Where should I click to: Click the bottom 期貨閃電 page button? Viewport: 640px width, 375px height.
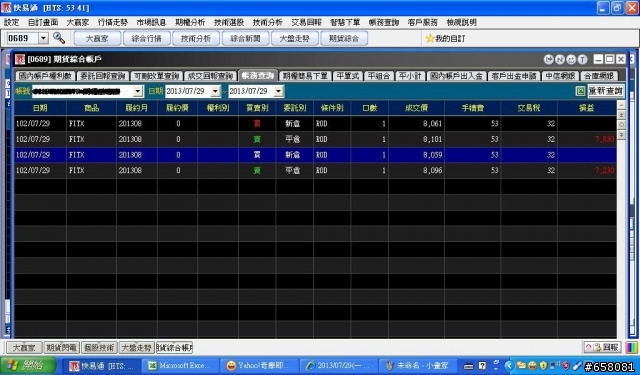(62, 348)
